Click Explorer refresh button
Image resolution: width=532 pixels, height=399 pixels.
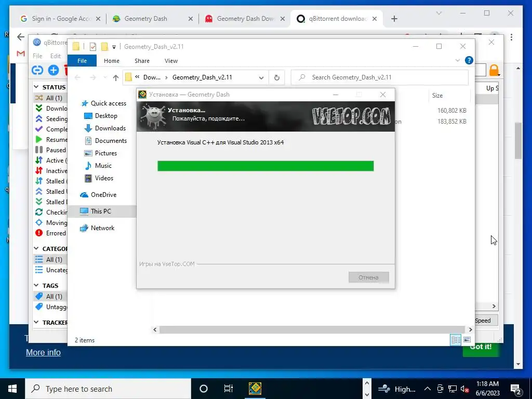click(x=277, y=78)
